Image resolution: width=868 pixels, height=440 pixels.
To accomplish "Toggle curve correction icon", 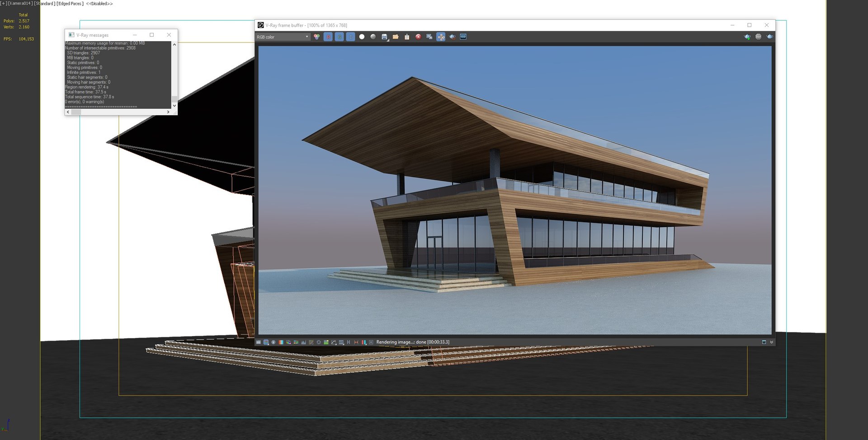I will point(311,342).
